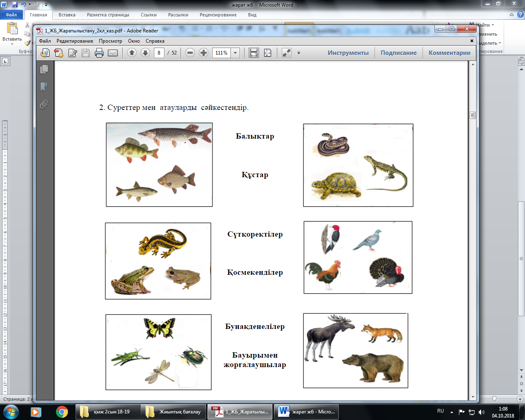Viewport: 525px width, 420px height.
Task: Click the RU language indicator in tray
Action: (441, 411)
